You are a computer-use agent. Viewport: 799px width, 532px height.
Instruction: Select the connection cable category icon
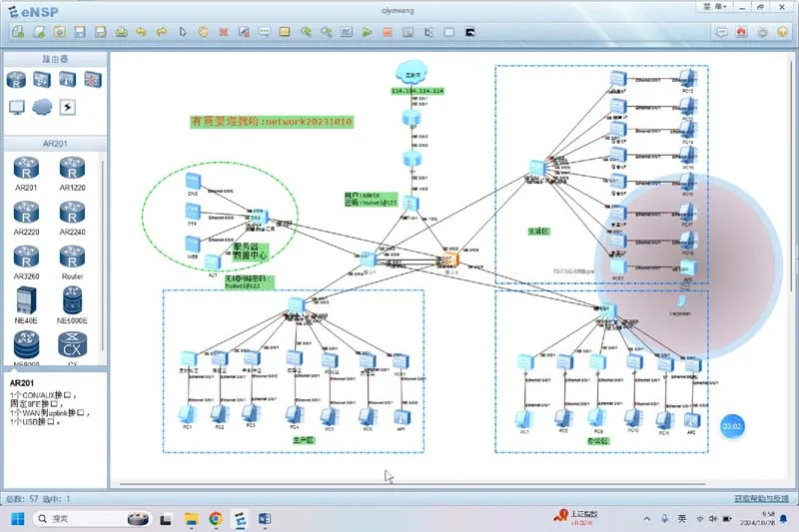(68, 107)
